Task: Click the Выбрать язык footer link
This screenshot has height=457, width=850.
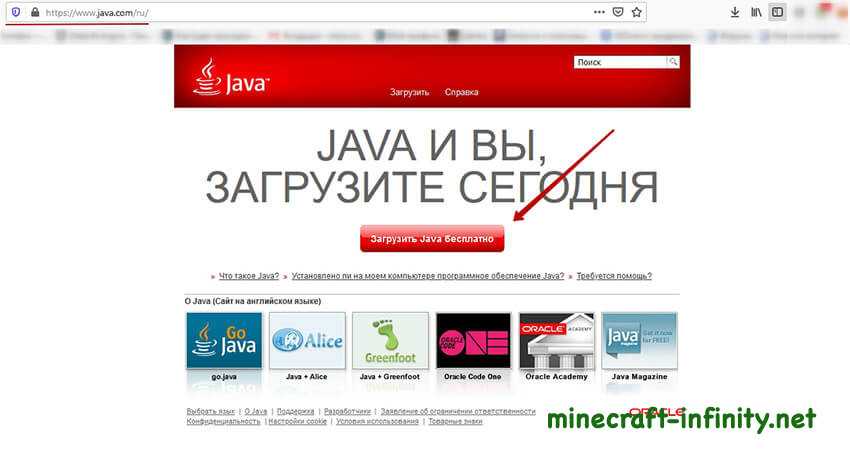Action: click(211, 411)
